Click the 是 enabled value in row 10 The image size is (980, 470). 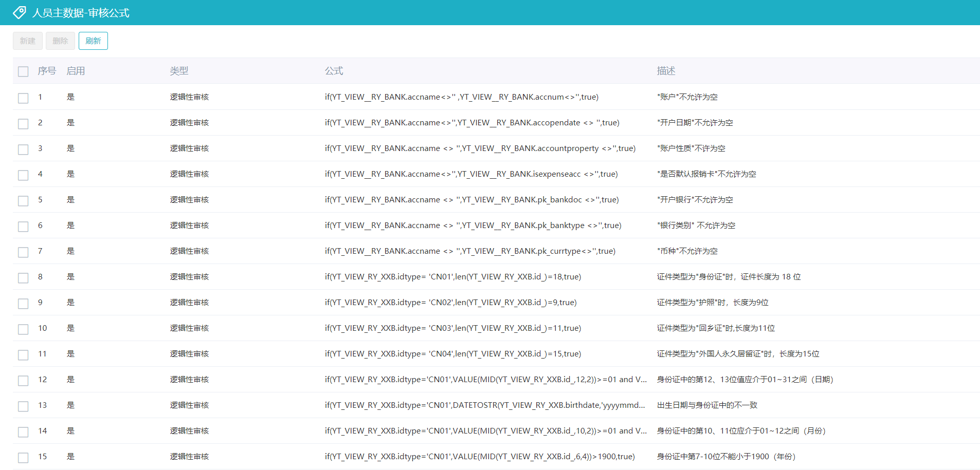(70, 328)
